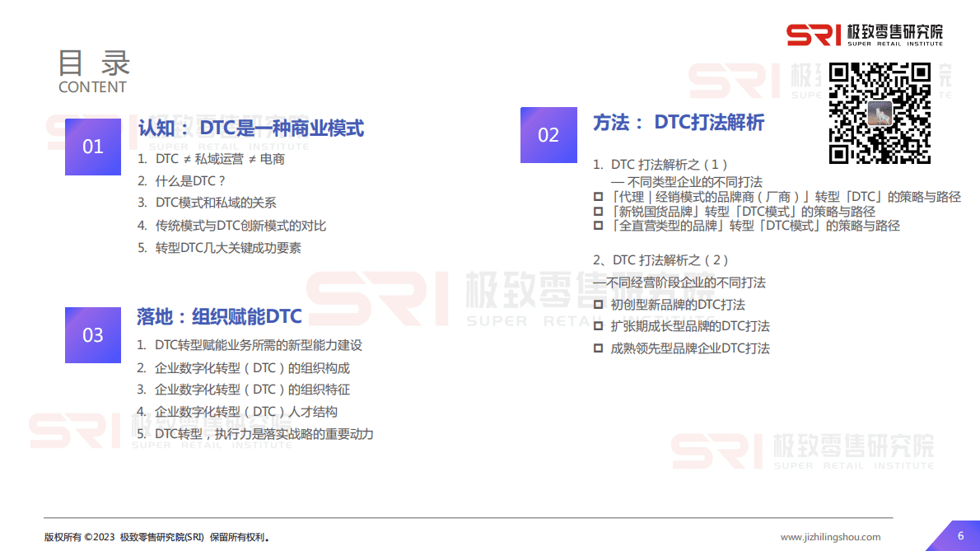Toggle the checkbox for 成熟领先型品牌企业DTC打法
The height and width of the screenshot is (551, 980).
[x=598, y=348]
